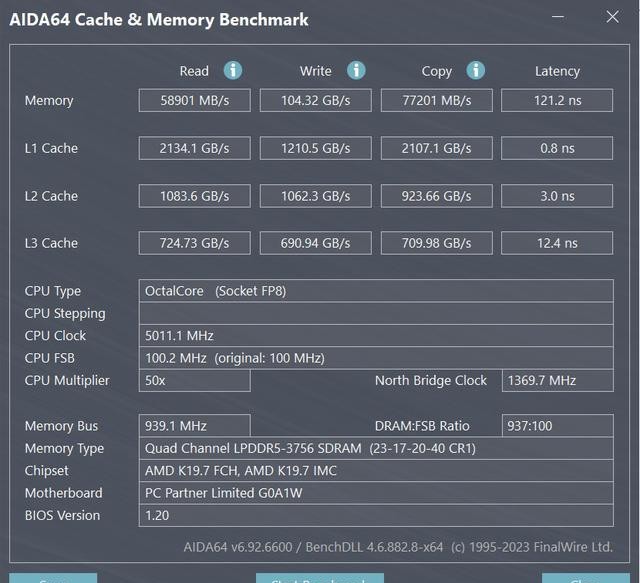Click the info icon beside Copy

(x=476, y=70)
